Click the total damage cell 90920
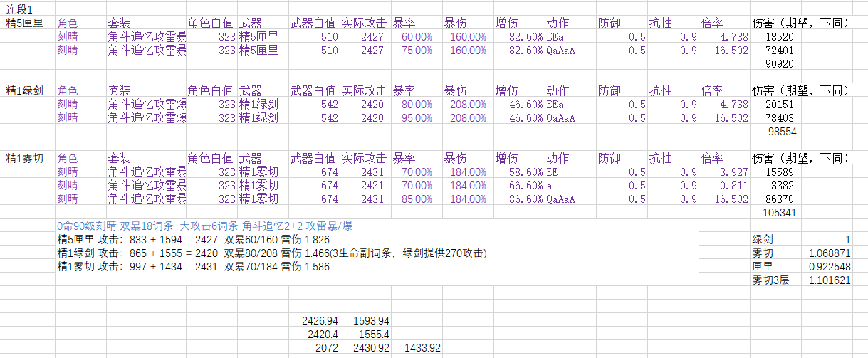Viewport: 868px width, 358px height. (x=781, y=64)
